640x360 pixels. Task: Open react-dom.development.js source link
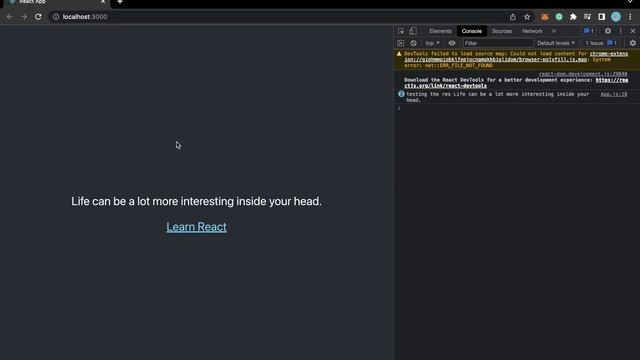(x=583, y=74)
